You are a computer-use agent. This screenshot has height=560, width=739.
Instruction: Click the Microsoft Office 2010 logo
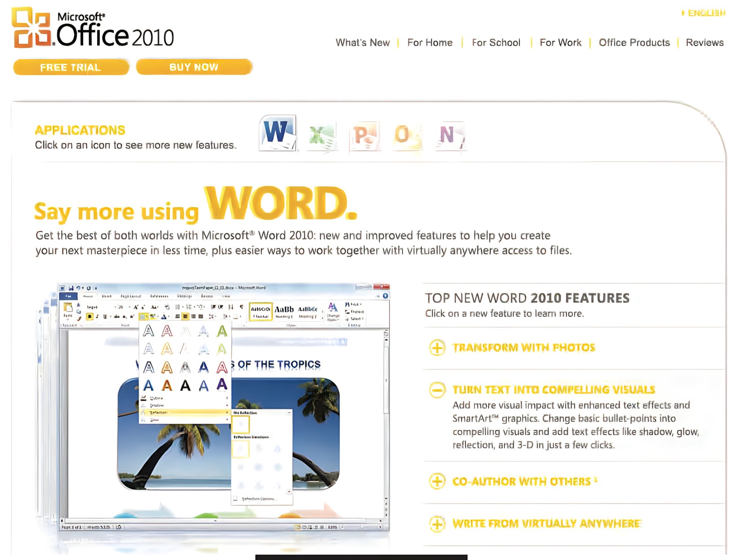(x=93, y=28)
